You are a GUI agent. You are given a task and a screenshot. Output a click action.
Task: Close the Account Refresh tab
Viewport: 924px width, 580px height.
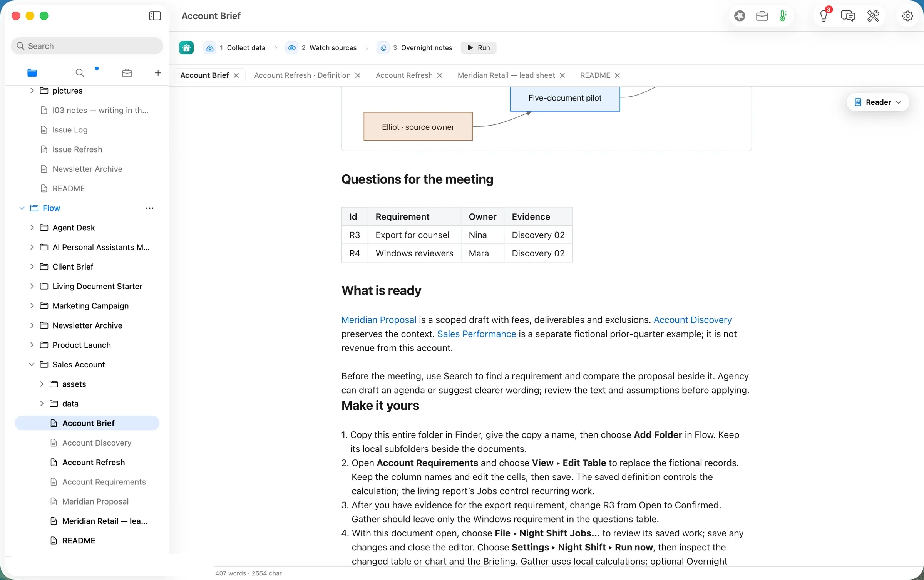click(440, 75)
